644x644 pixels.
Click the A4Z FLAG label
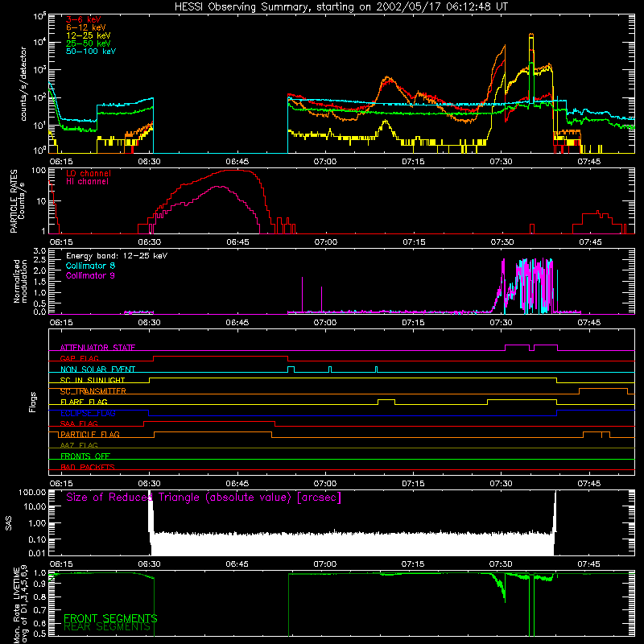[x=79, y=445]
